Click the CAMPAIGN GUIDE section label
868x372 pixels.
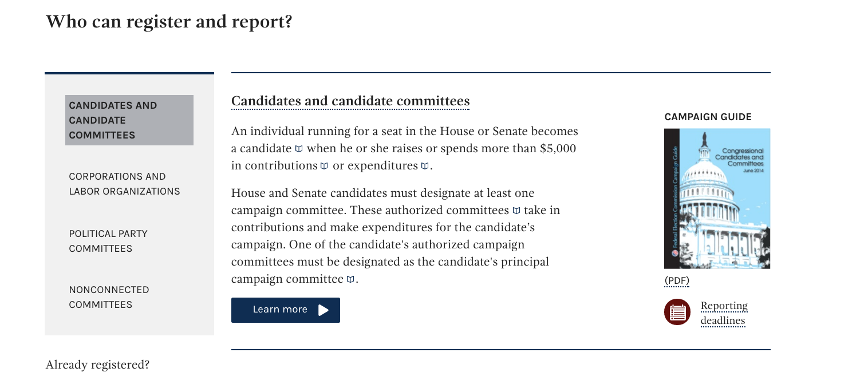[708, 117]
